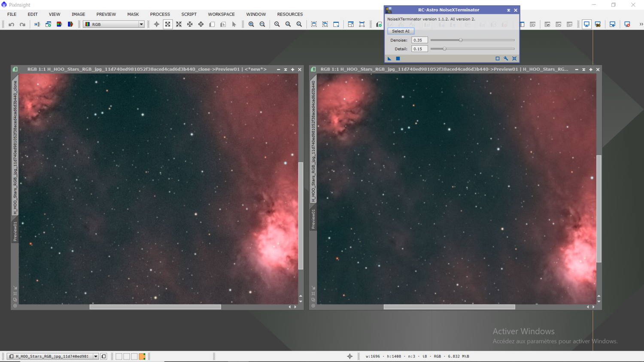
Task: Open the WINDOW menu
Action: click(256, 14)
